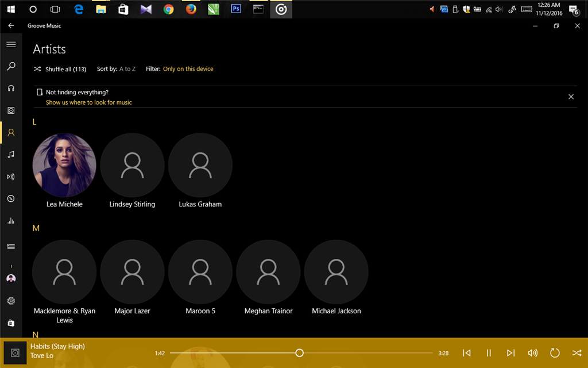The height and width of the screenshot is (368, 588).
Task: Skip to the previous track
Action: pos(466,353)
